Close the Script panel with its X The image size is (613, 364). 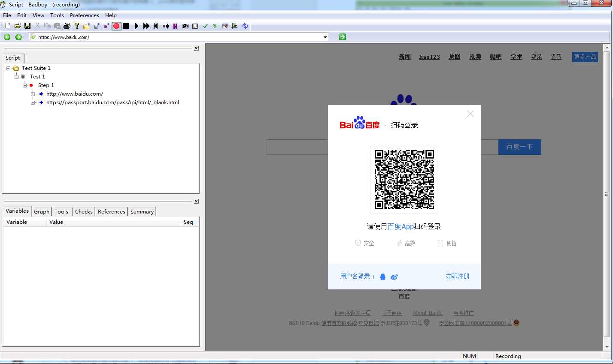tap(197, 48)
